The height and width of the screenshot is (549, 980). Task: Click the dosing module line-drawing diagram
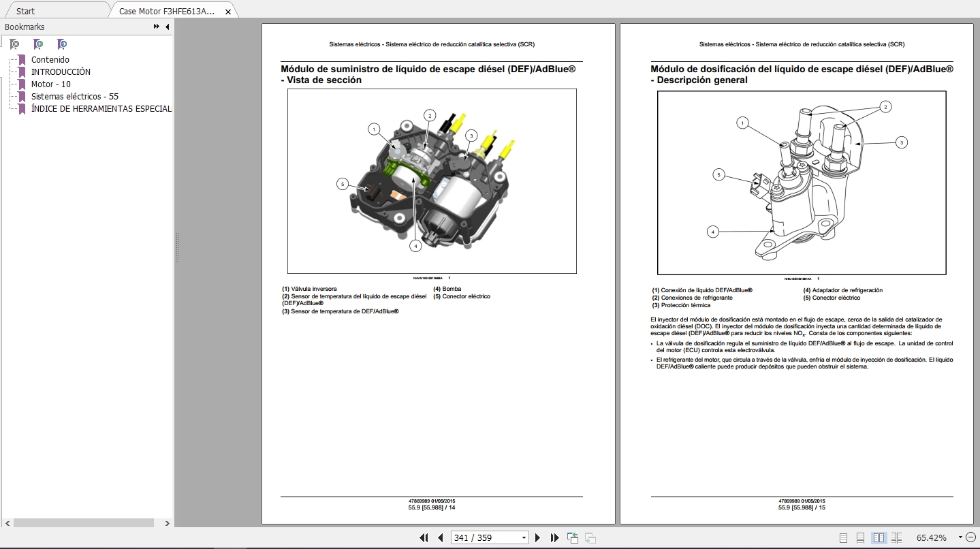(x=802, y=183)
